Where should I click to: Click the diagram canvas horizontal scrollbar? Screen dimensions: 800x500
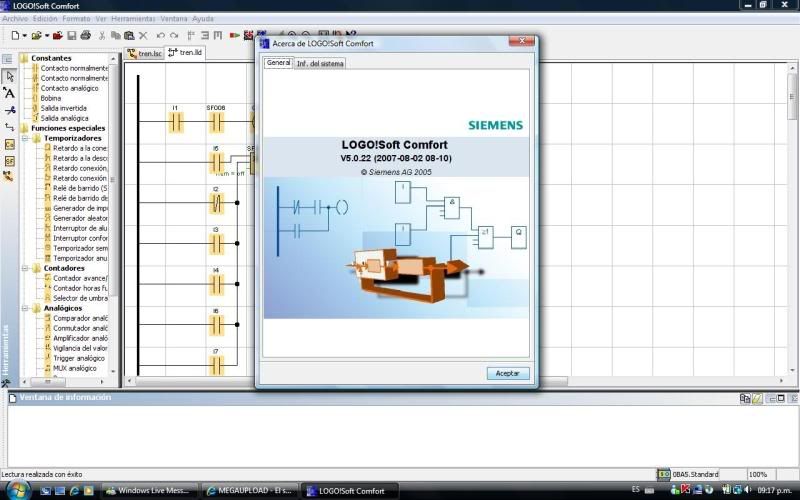coord(351,381)
